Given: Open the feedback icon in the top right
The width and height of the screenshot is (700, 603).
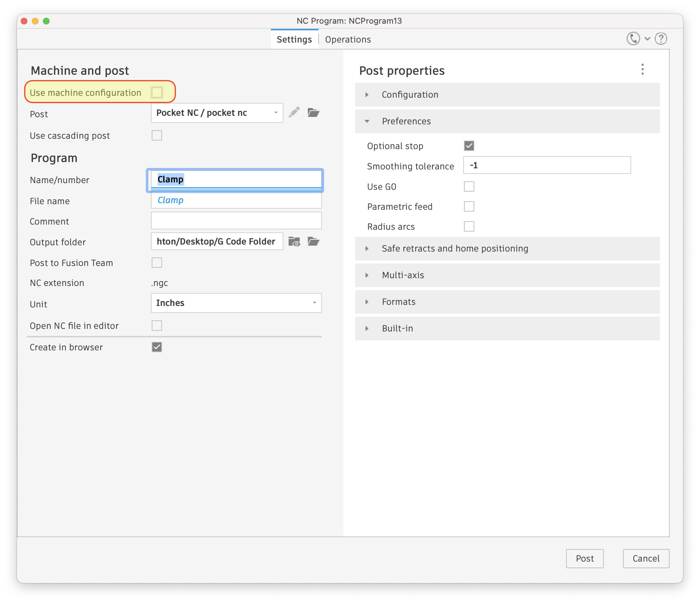Looking at the screenshot, I should pyautogui.click(x=633, y=38).
